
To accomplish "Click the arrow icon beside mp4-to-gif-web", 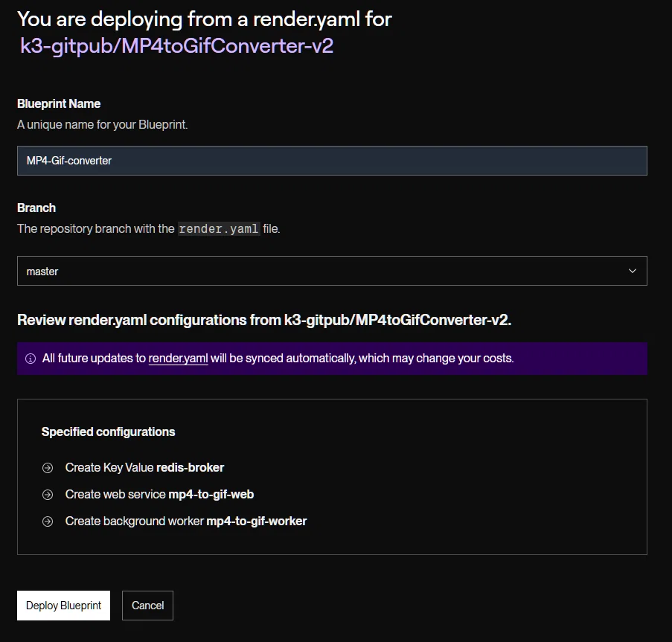I will click(48, 495).
